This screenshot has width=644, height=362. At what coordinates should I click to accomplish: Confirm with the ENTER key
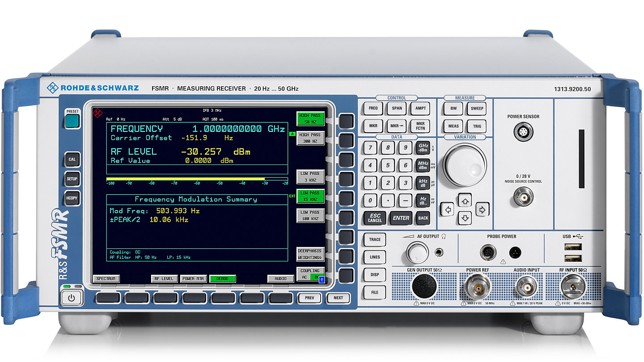pyautogui.click(x=401, y=218)
